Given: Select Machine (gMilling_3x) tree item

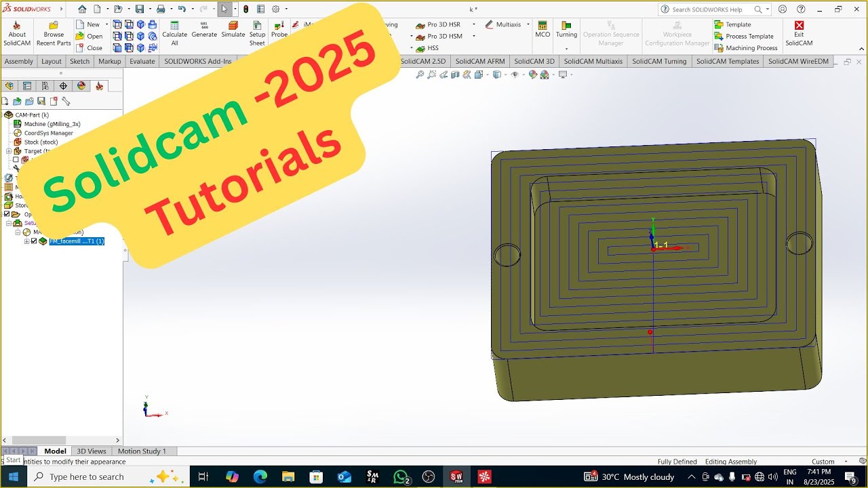Looking at the screenshot, I should point(47,124).
